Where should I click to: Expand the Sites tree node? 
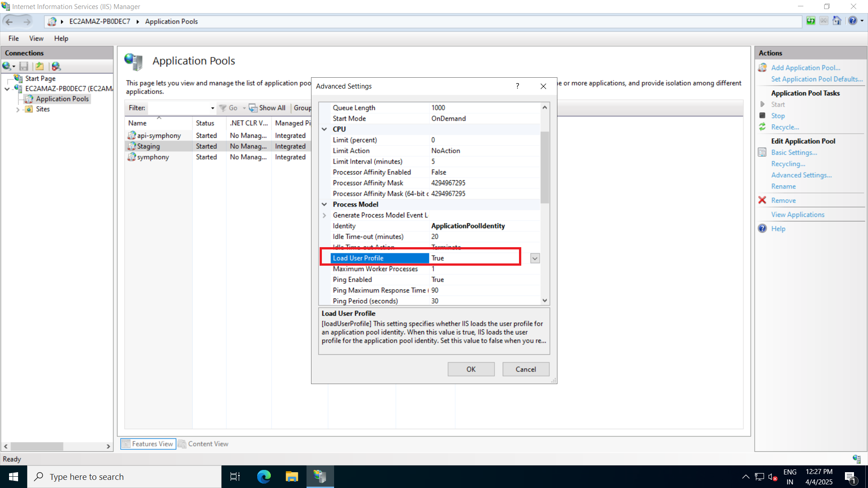18,109
